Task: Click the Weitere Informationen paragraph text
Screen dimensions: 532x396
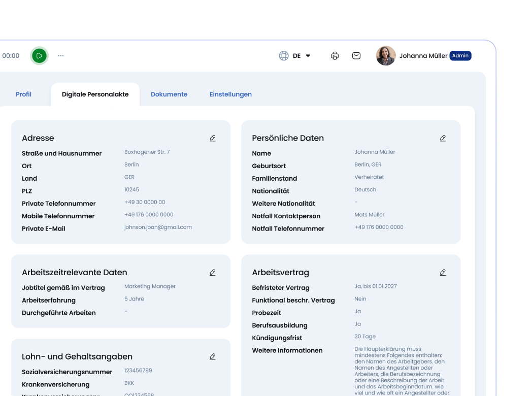Action: point(402,371)
